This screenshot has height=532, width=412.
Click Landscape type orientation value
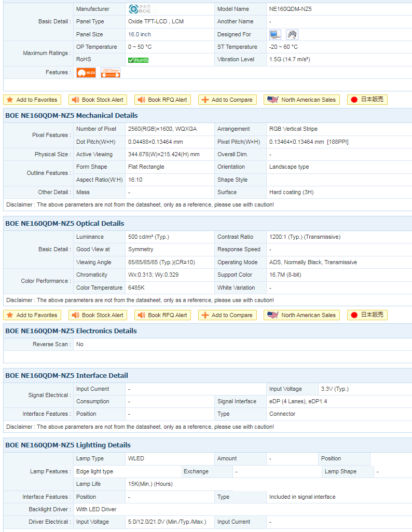tap(289, 167)
